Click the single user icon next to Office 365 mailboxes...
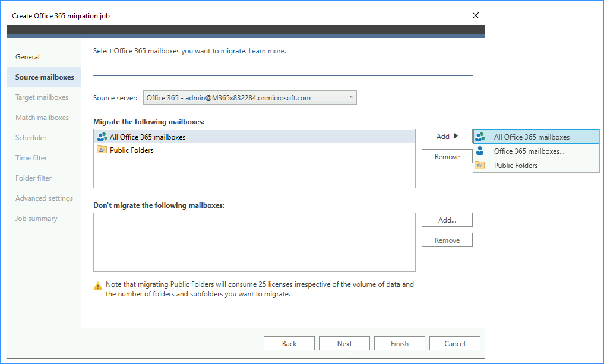 click(x=480, y=151)
